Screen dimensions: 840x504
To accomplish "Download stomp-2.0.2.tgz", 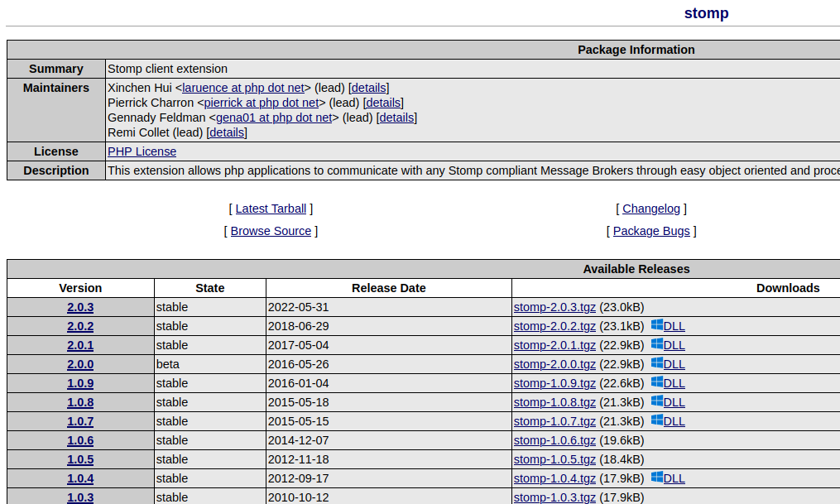I will point(554,326).
